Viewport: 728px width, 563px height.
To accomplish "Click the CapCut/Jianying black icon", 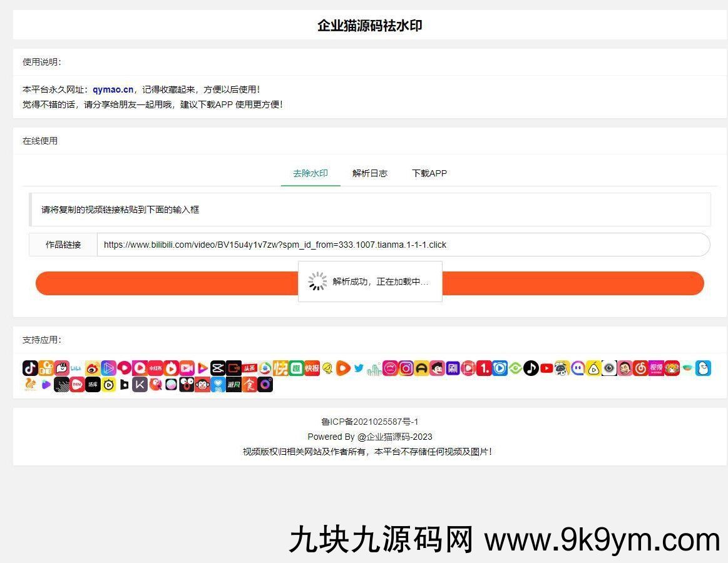I will pyautogui.click(x=218, y=368).
